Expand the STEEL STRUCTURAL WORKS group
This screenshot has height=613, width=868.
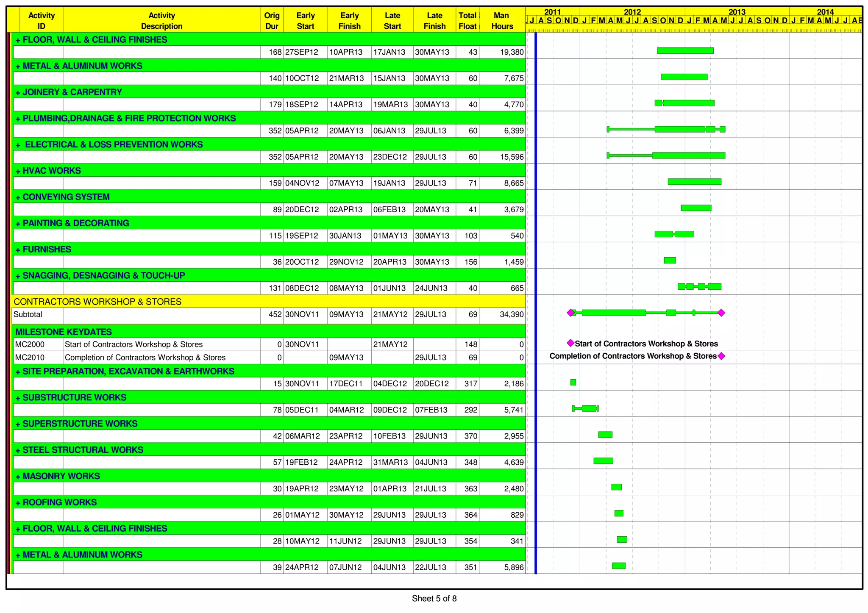tap(18, 451)
